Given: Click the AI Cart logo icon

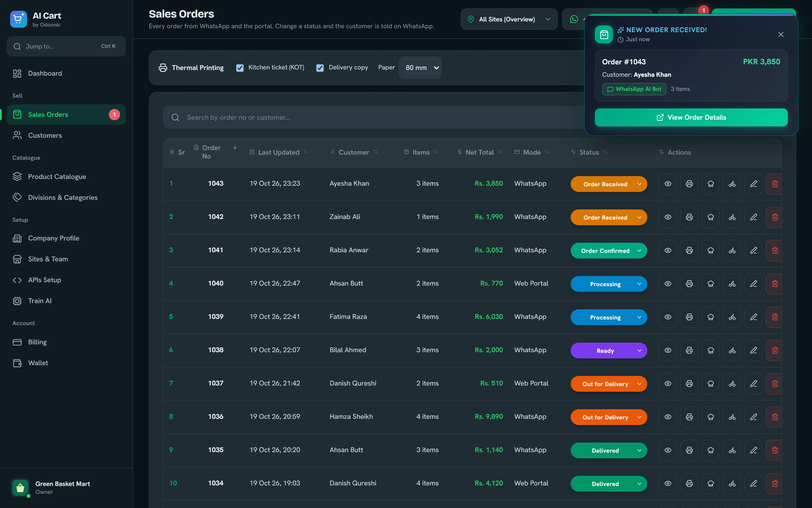Looking at the screenshot, I should [x=18, y=19].
